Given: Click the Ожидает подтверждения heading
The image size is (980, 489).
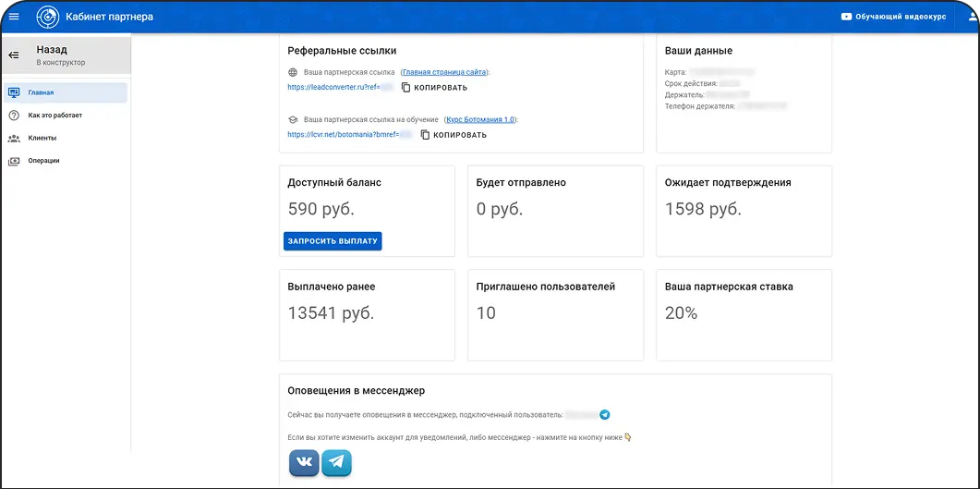Looking at the screenshot, I should (x=728, y=183).
